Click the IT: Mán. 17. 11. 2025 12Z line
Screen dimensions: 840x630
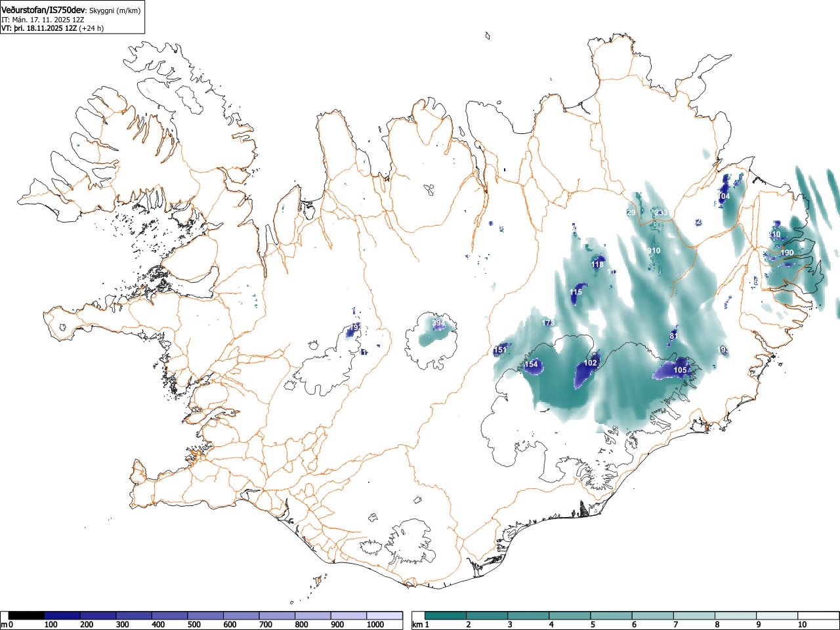pos(43,20)
